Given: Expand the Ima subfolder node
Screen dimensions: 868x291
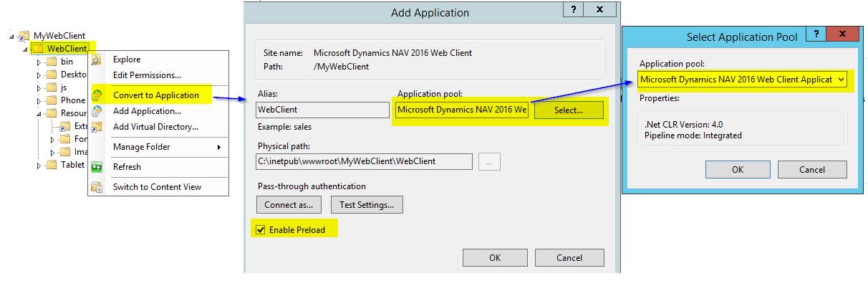Looking at the screenshot, I should pyautogui.click(x=54, y=152).
